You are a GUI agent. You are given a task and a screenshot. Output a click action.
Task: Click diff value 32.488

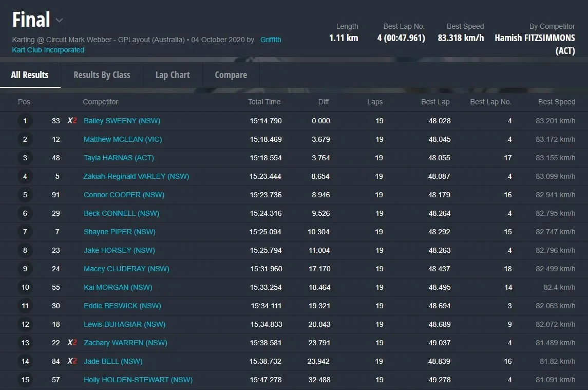(x=319, y=380)
